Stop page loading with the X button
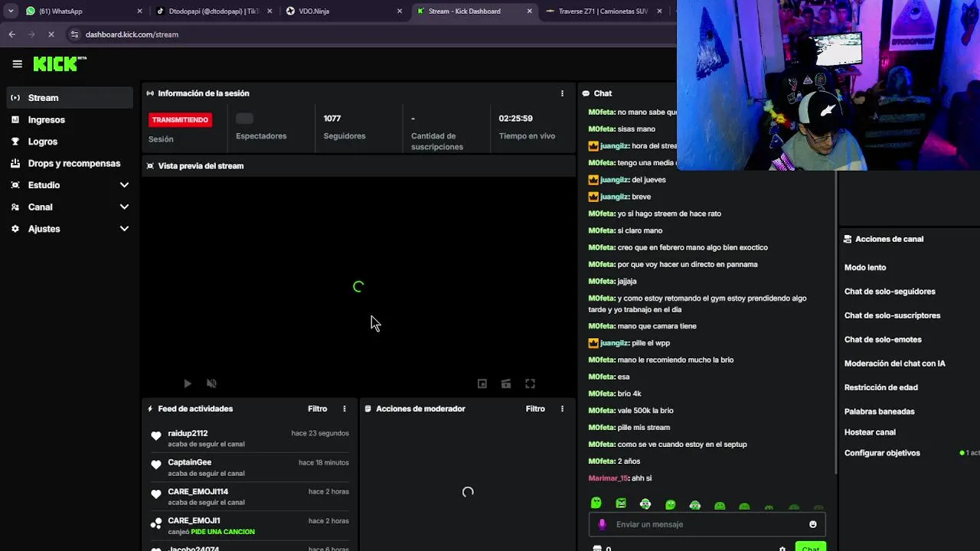This screenshot has height=551, width=980. click(51, 34)
